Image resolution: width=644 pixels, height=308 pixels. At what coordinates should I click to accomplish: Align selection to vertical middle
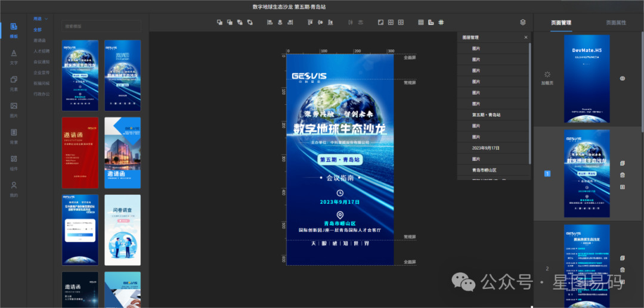click(x=320, y=22)
